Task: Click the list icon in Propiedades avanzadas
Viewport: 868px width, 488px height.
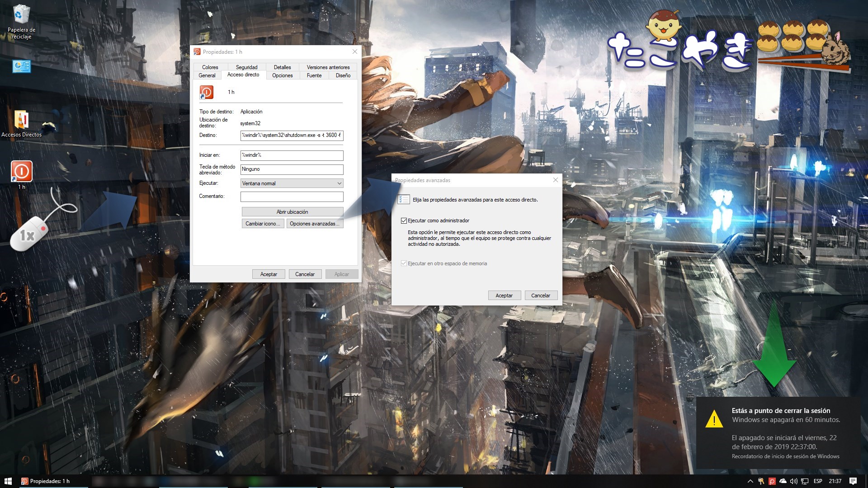Action: click(x=404, y=199)
